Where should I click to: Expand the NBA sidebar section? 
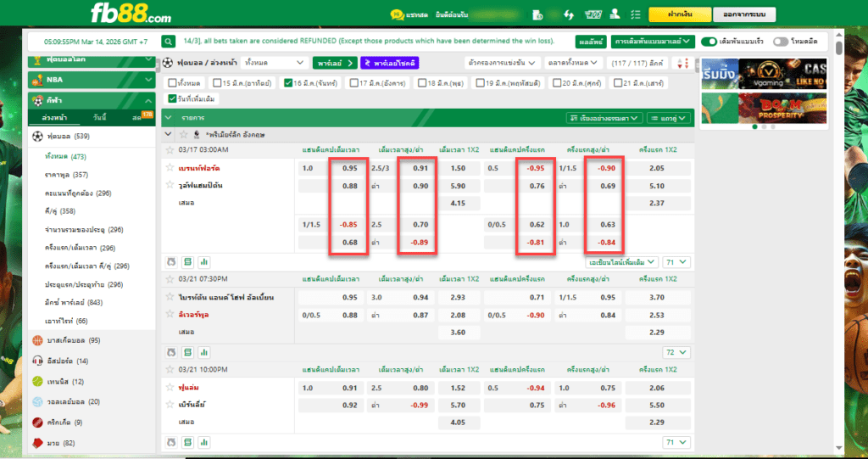[x=92, y=80]
